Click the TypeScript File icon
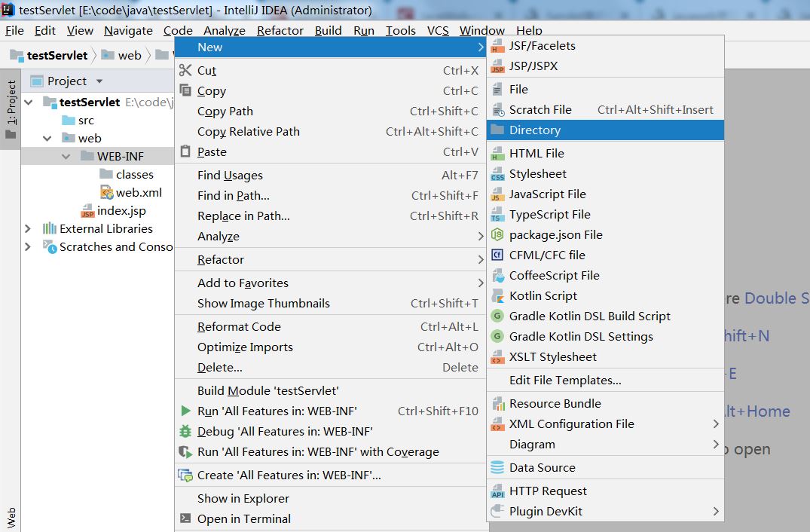Viewport: 810px width, 532px height. pos(497,214)
